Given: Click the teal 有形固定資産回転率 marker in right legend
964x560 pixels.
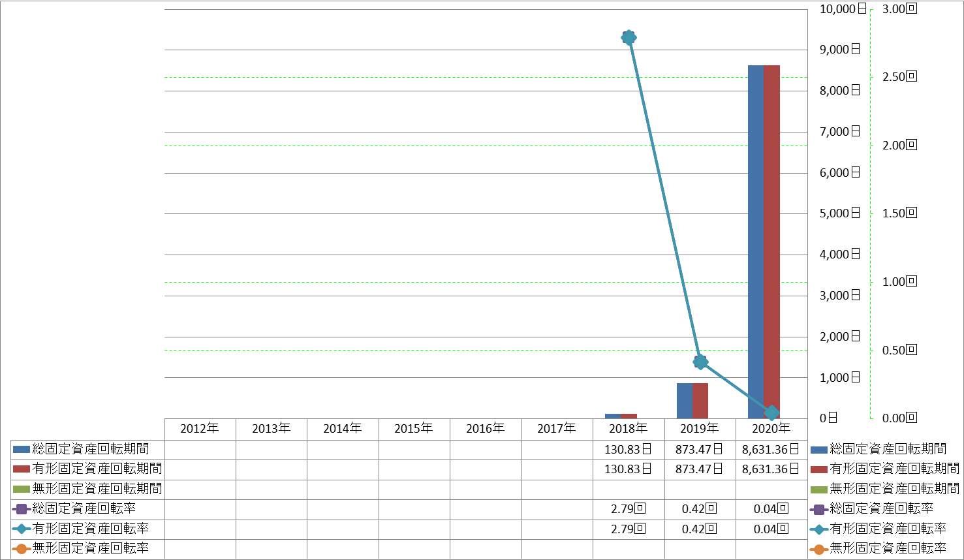Looking at the screenshot, I should (819, 529).
